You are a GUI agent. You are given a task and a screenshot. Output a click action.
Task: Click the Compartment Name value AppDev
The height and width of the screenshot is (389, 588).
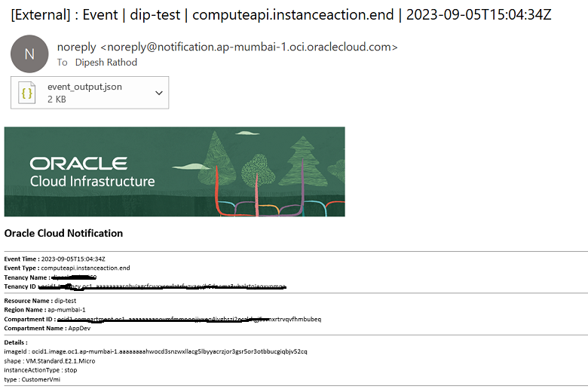point(79,328)
